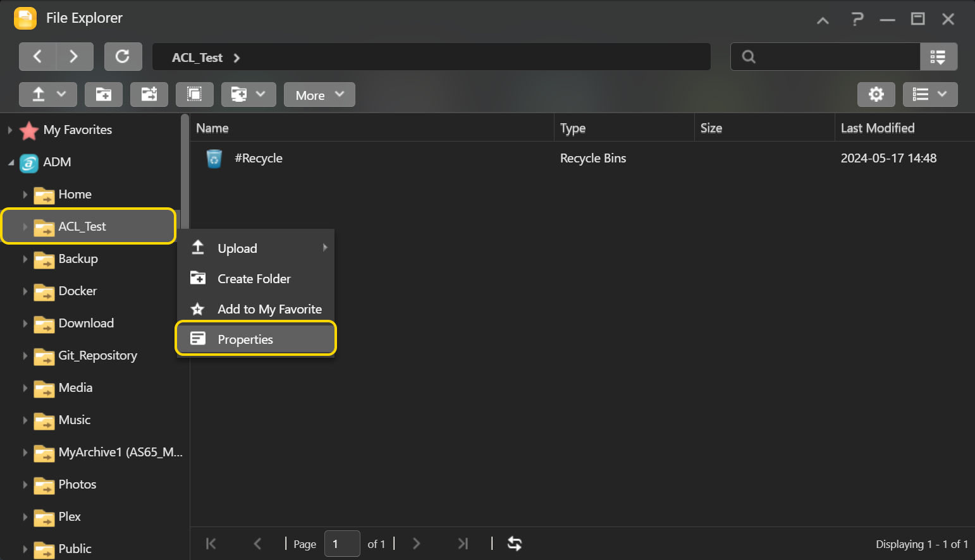The height and width of the screenshot is (560, 975).
Task: Click the Create Folder toolbar icon
Action: (104, 95)
